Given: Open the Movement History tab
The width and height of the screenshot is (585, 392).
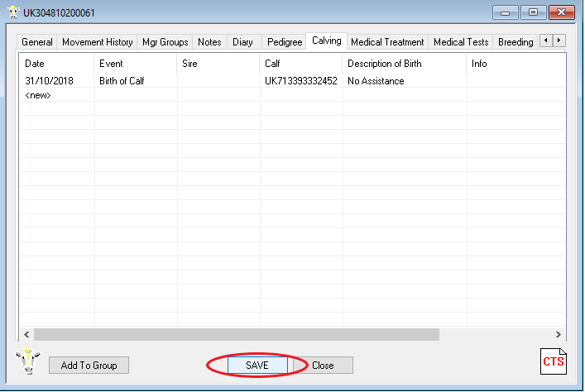Looking at the screenshot, I should click(x=98, y=42).
